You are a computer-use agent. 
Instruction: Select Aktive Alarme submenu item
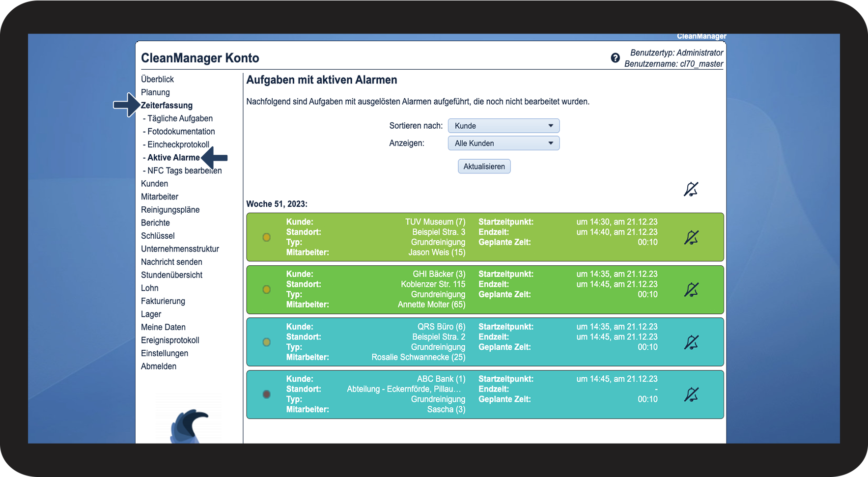pyautogui.click(x=173, y=158)
